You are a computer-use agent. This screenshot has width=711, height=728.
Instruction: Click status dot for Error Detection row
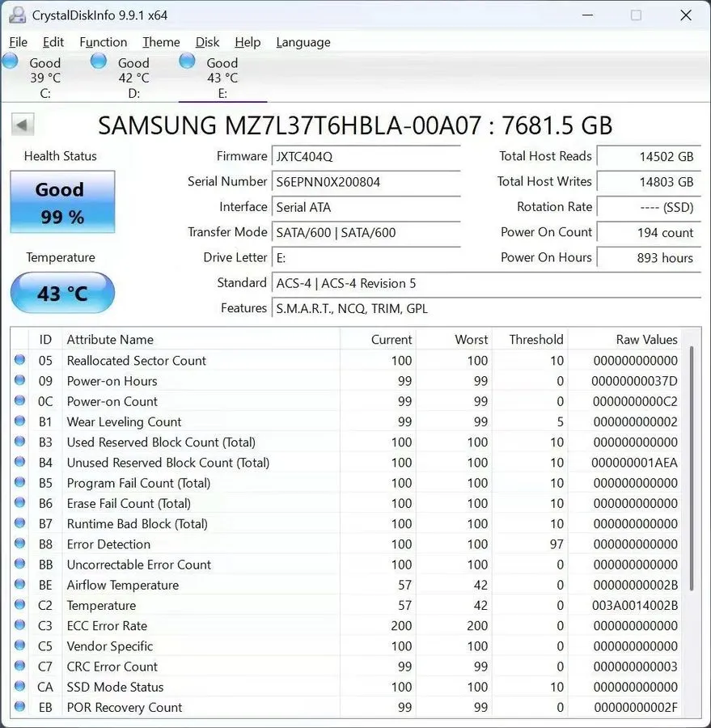tap(19, 544)
